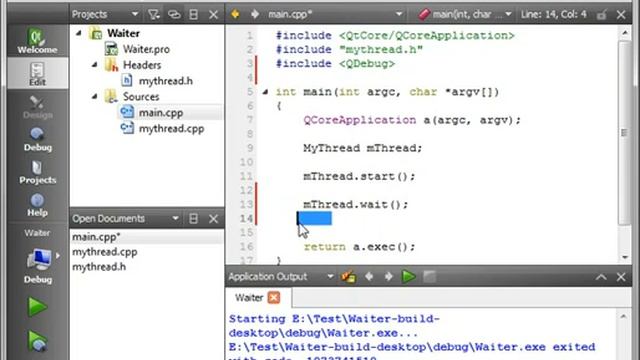This screenshot has width=640, height=360.
Task: Close the Application Output pane
Action: (x=621, y=277)
